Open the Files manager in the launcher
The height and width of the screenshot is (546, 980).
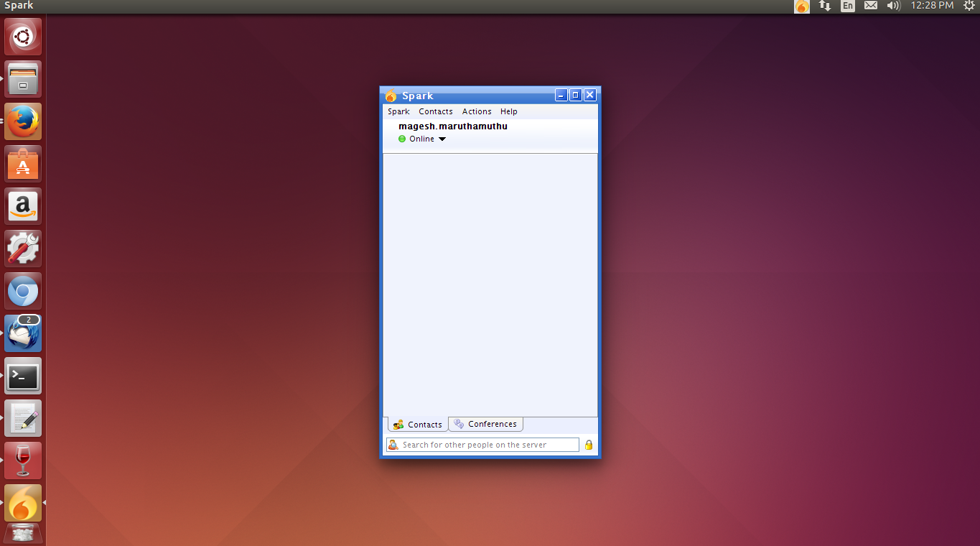coord(23,79)
